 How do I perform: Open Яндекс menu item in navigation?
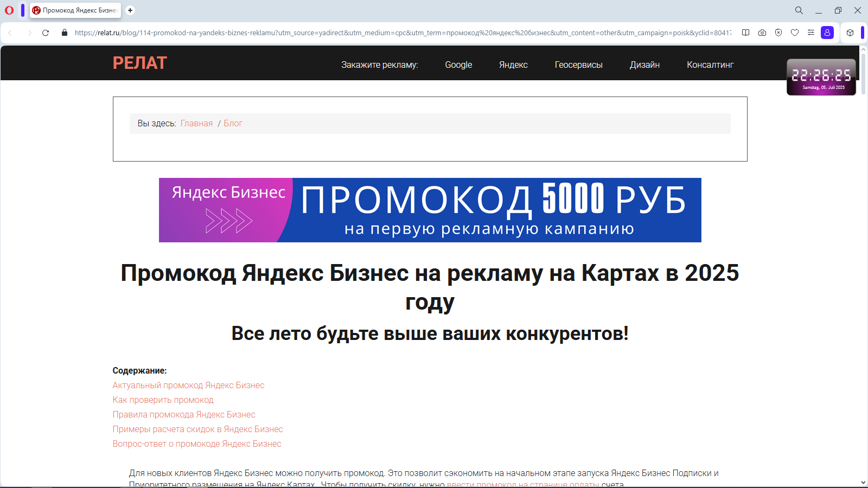[513, 65]
